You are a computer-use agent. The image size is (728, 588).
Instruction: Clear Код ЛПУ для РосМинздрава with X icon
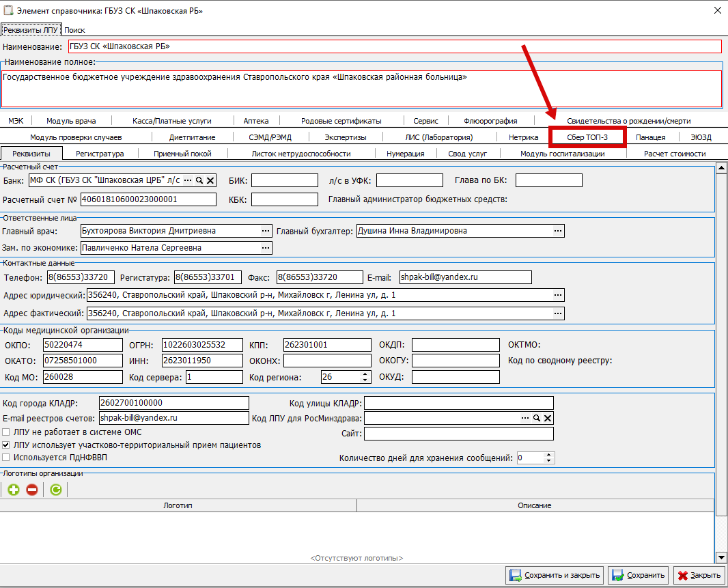pos(548,418)
